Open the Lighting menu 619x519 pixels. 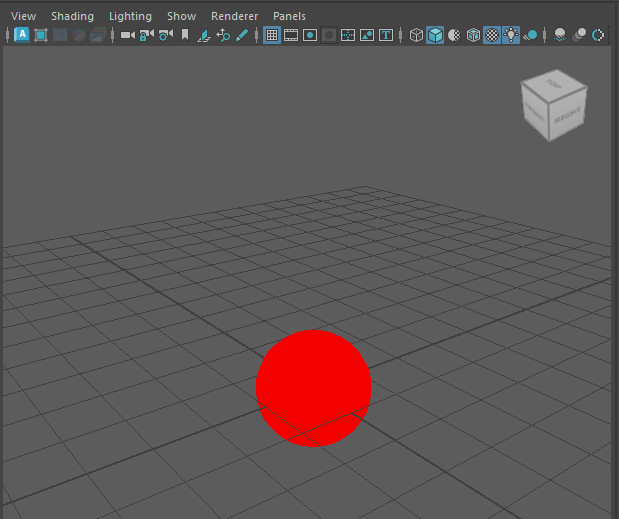[130, 16]
